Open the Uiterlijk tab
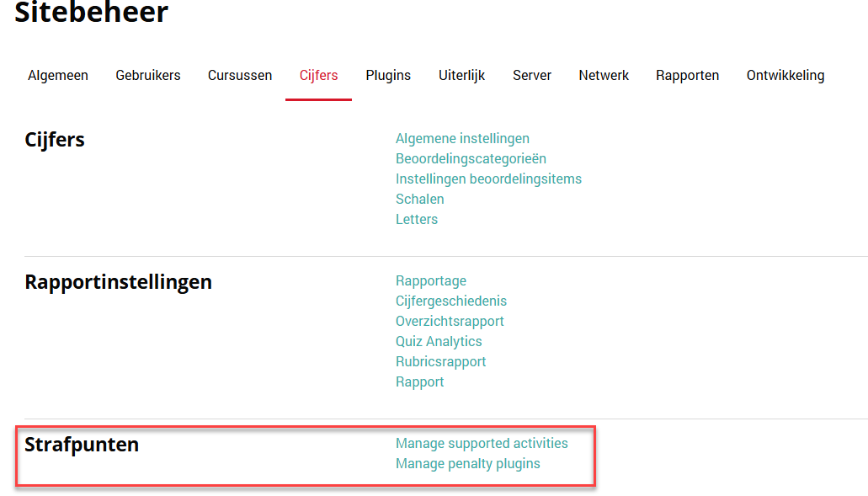This screenshot has height=496, width=868. pyautogui.click(x=461, y=76)
